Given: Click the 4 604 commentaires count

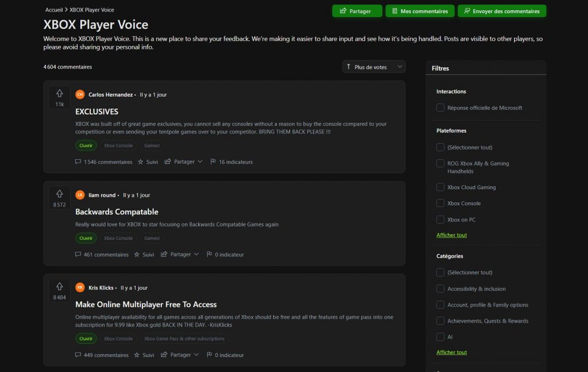Looking at the screenshot, I should pos(68,67).
